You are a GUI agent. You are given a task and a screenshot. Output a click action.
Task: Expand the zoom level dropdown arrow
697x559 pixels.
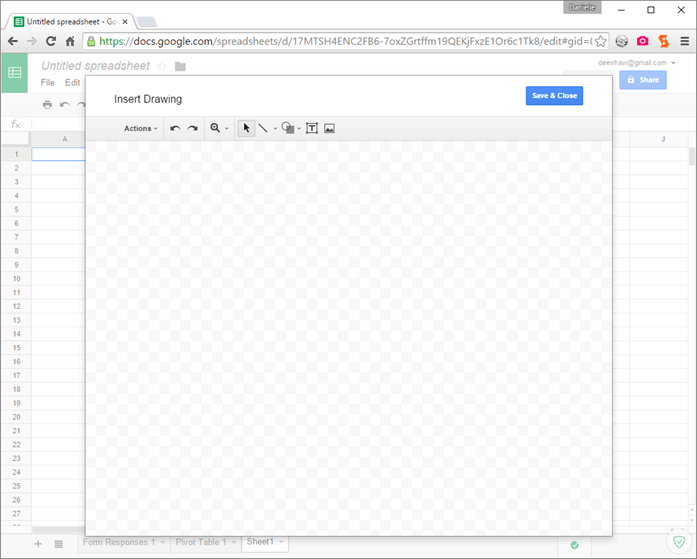click(x=227, y=129)
